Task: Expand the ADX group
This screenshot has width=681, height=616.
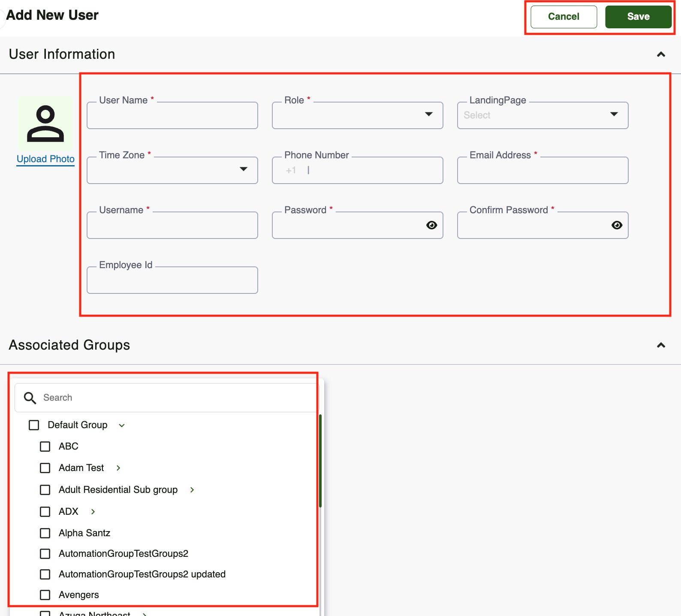Action: click(x=93, y=512)
